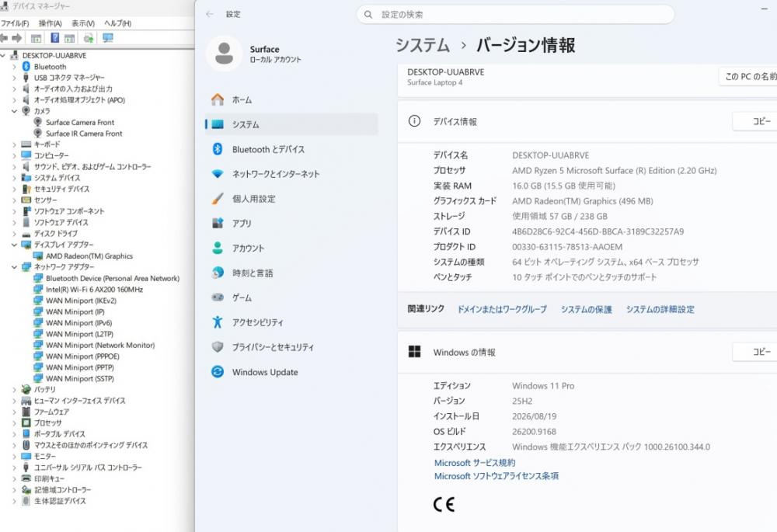This screenshot has width=777, height=532.
Task: Open the ファイル(F) menu
Action: click(15, 23)
